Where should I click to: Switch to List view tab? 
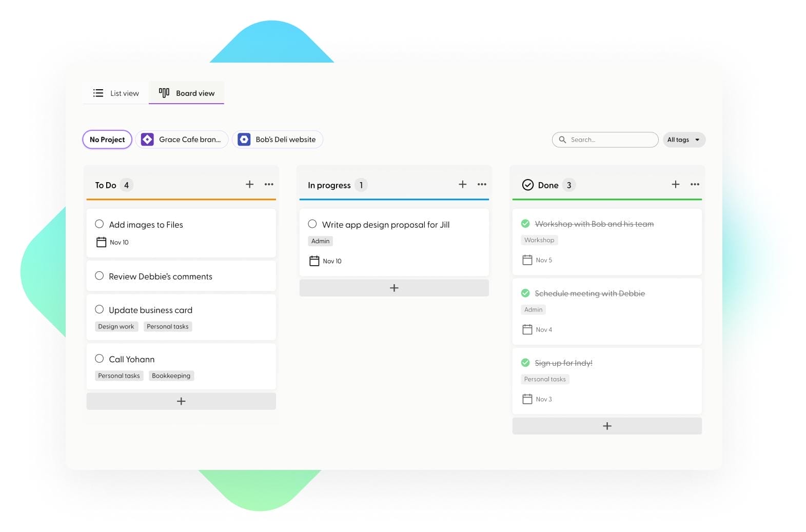[116, 93]
